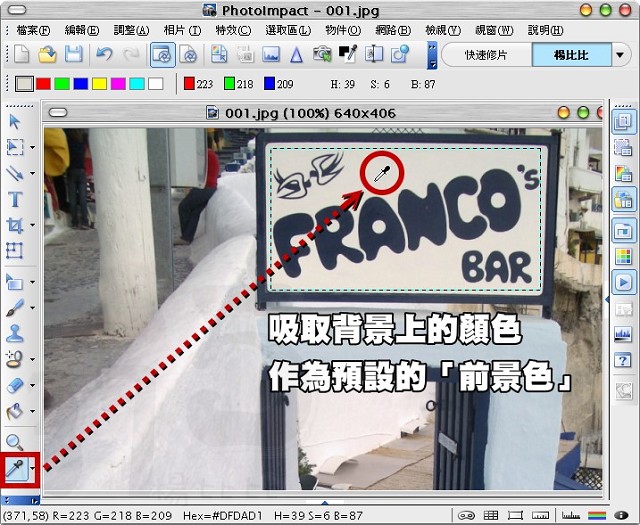Open the 選取區(L) menu

click(288, 30)
